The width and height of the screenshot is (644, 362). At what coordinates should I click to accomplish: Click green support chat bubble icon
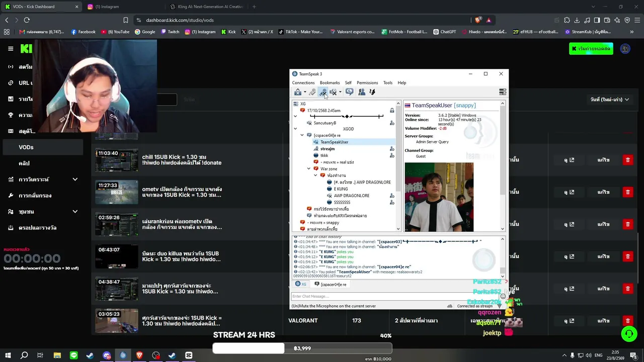pos(628,334)
